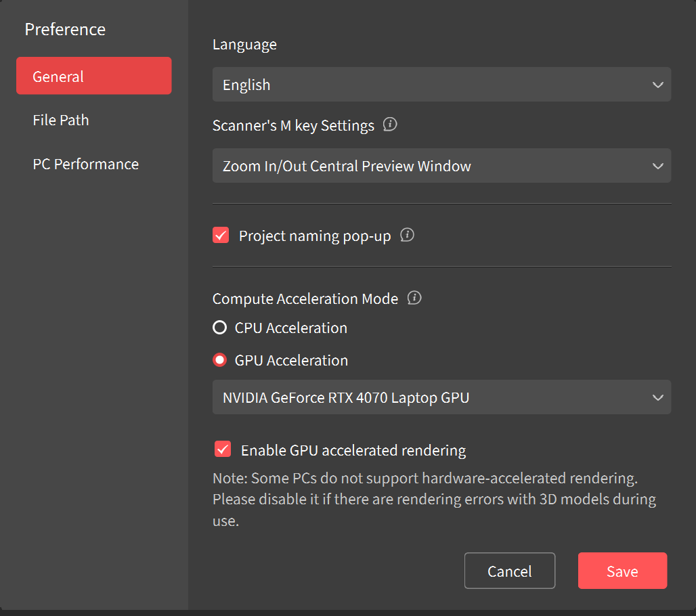Click the chevron on the M key Settings selector
This screenshot has width=696, height=616.
(657, 166)
